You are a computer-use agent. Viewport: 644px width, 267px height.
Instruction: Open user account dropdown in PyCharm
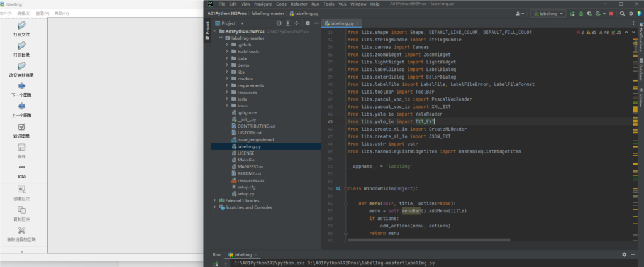tap(520, 14)
